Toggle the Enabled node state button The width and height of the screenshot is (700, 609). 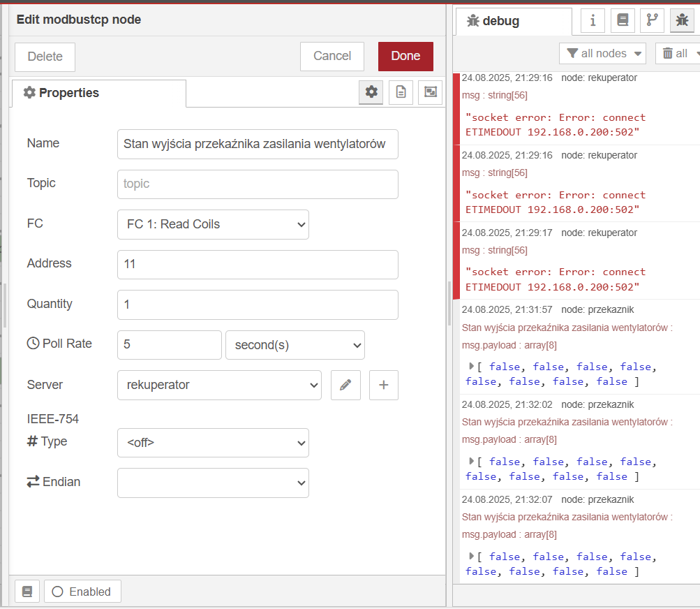point(82,592)
